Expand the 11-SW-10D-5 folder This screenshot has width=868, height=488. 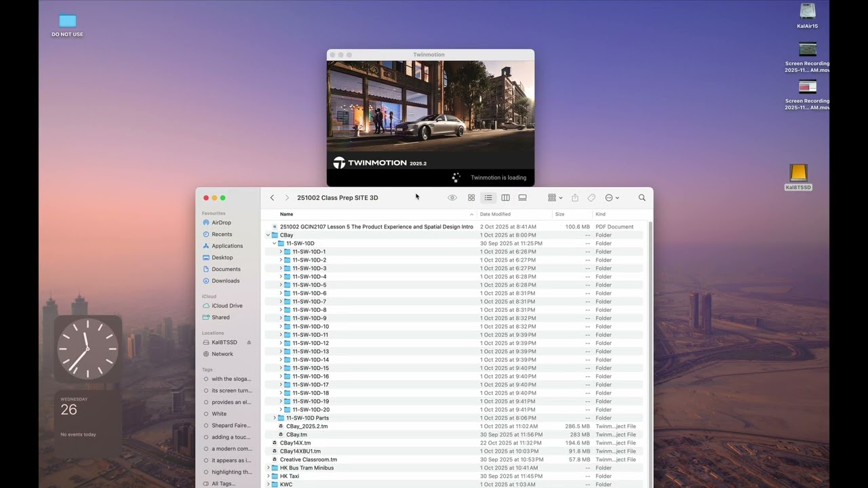(x=281, y=285)
